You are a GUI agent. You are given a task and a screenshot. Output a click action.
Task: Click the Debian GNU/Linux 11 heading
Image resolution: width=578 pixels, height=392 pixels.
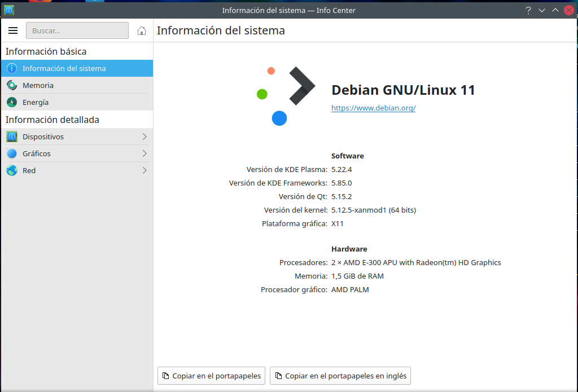403,90
